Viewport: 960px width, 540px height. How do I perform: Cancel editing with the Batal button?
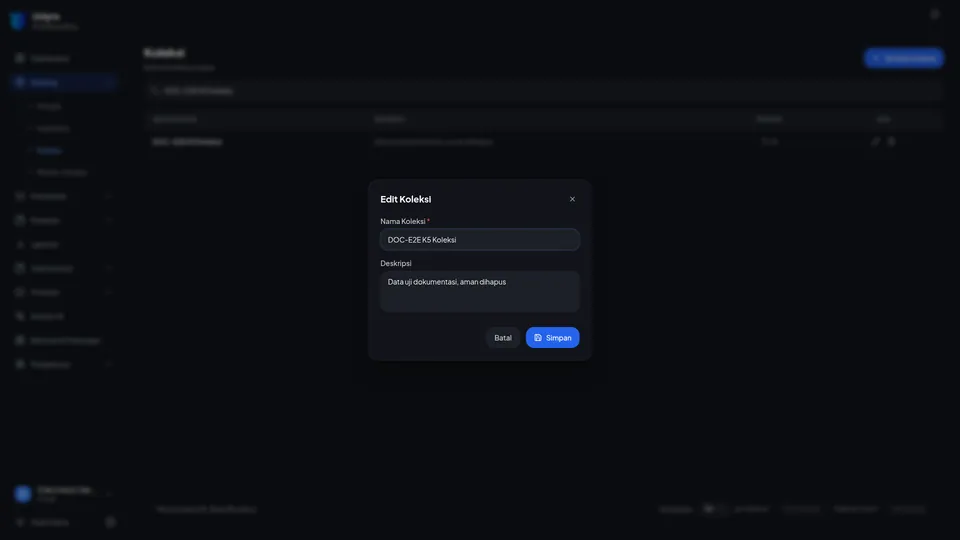(503, 337)
